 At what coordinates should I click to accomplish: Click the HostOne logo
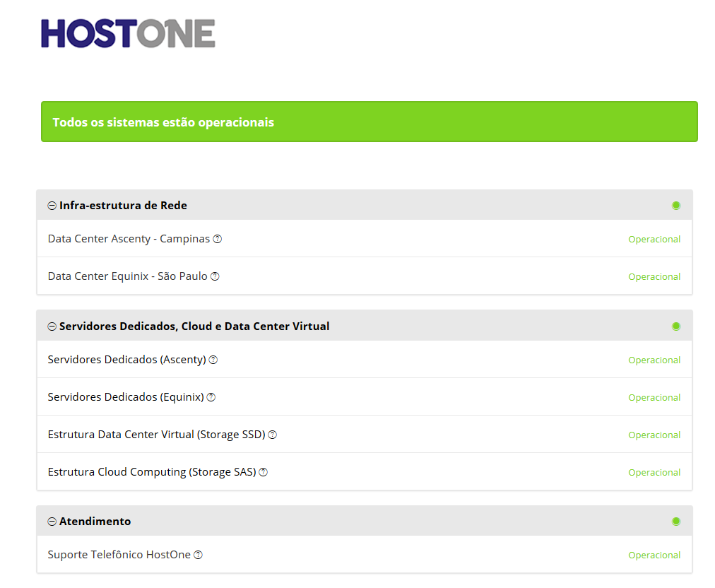[x=128, y=33]
